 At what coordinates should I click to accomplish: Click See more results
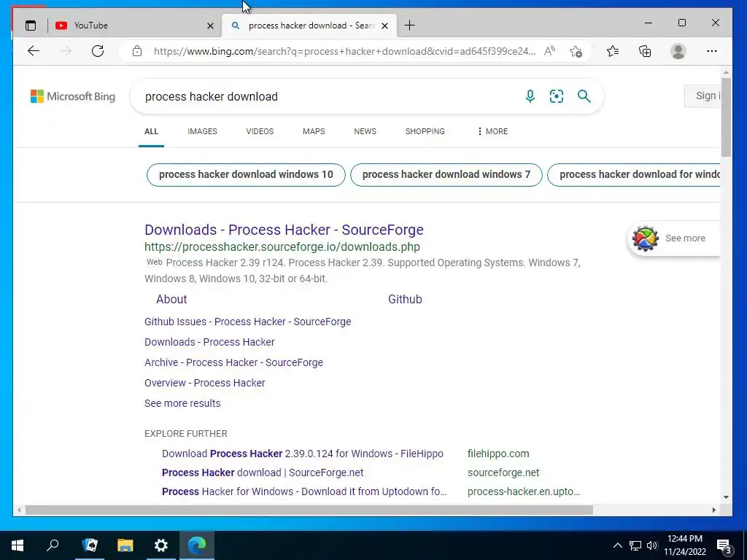182,404
